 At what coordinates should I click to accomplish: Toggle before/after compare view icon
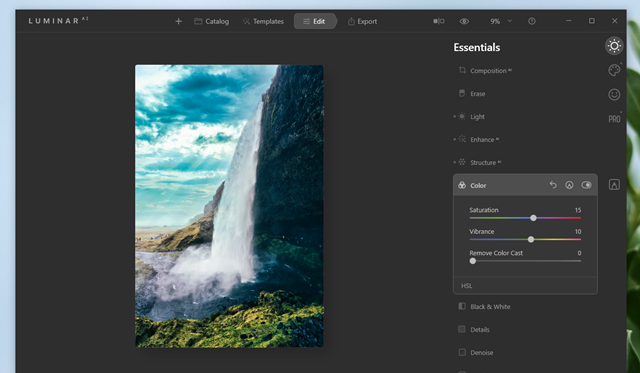point(439,21)
